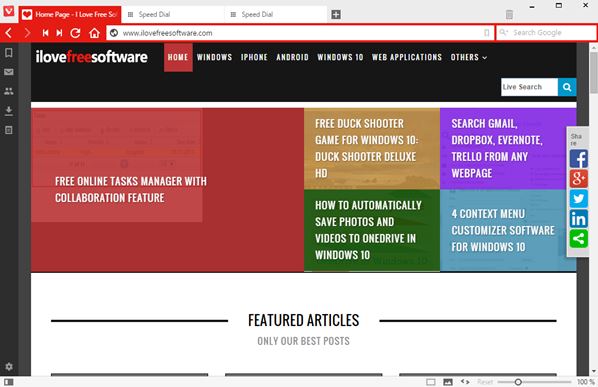Switch to the first Speed Dial tab
Screen dimensions: 598x387
(x=173, y=14)
